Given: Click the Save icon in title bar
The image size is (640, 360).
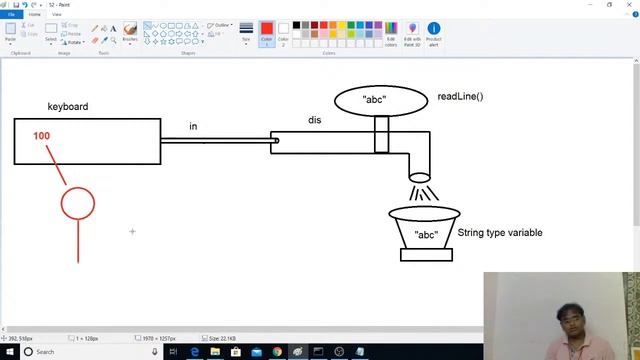Looking at the screenshot, I should point(16,5).
